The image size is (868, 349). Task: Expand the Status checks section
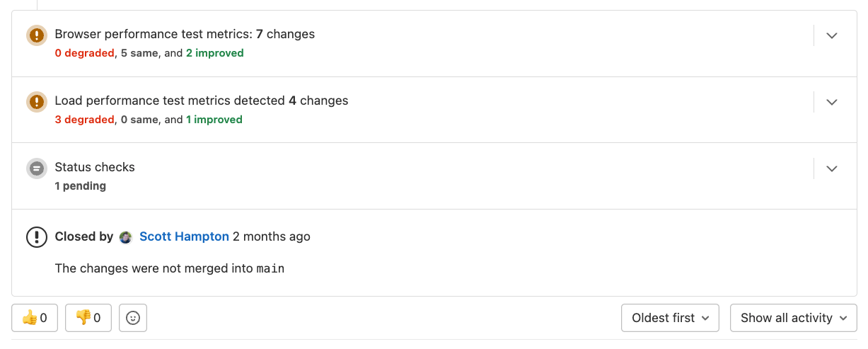(832, 168)
